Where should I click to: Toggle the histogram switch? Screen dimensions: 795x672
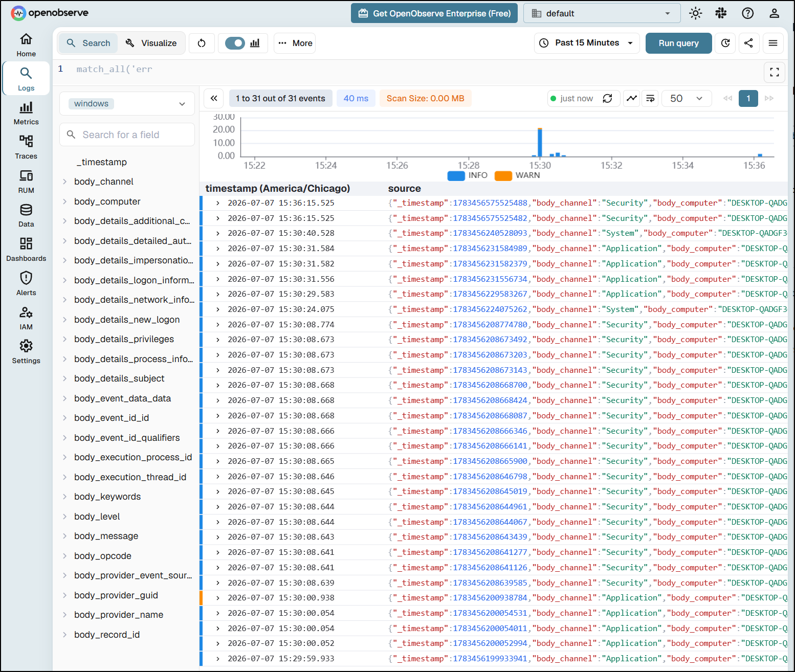(x=235, y=43)
